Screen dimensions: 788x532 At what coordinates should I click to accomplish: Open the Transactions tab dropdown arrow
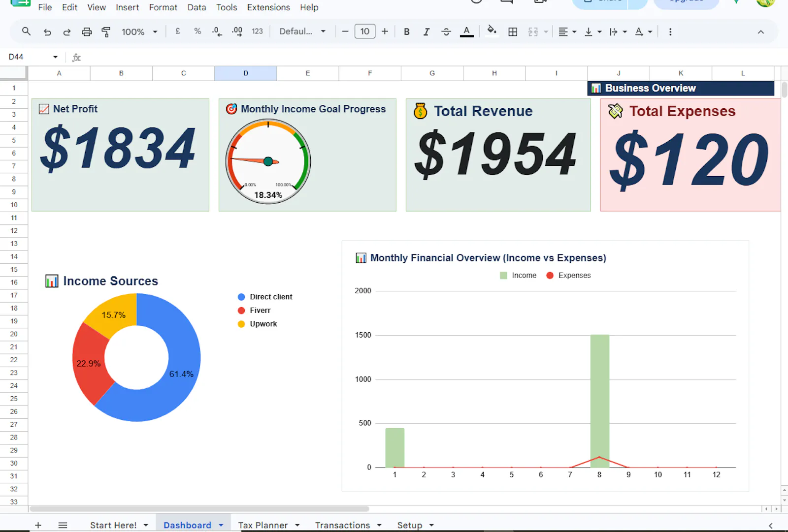(x=379, y=525)
